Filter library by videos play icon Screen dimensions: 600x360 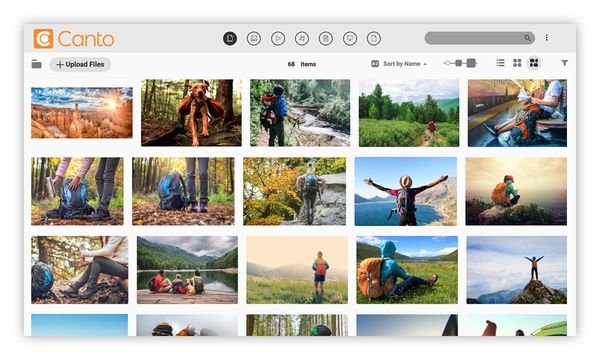(278, 38)
